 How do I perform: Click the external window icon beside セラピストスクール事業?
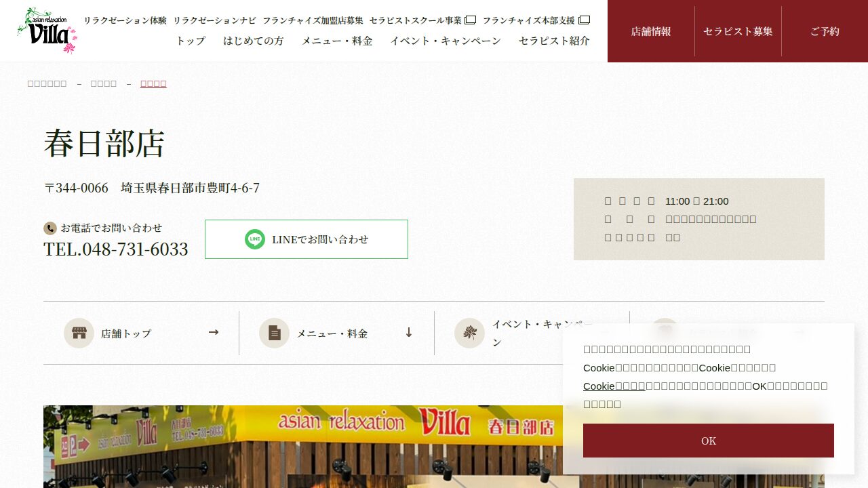470,20
